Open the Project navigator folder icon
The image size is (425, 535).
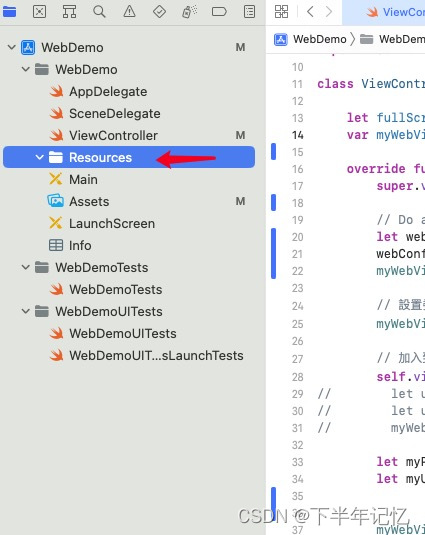point(10,12)
